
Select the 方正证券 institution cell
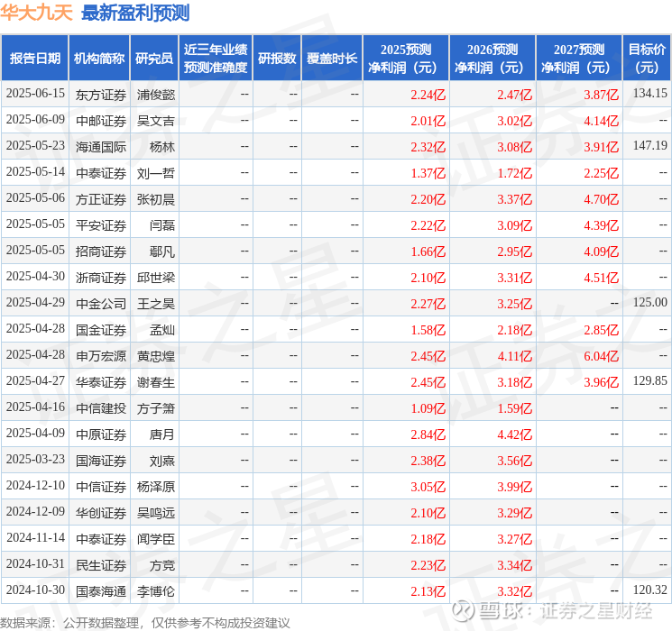[x=101, y=199]
